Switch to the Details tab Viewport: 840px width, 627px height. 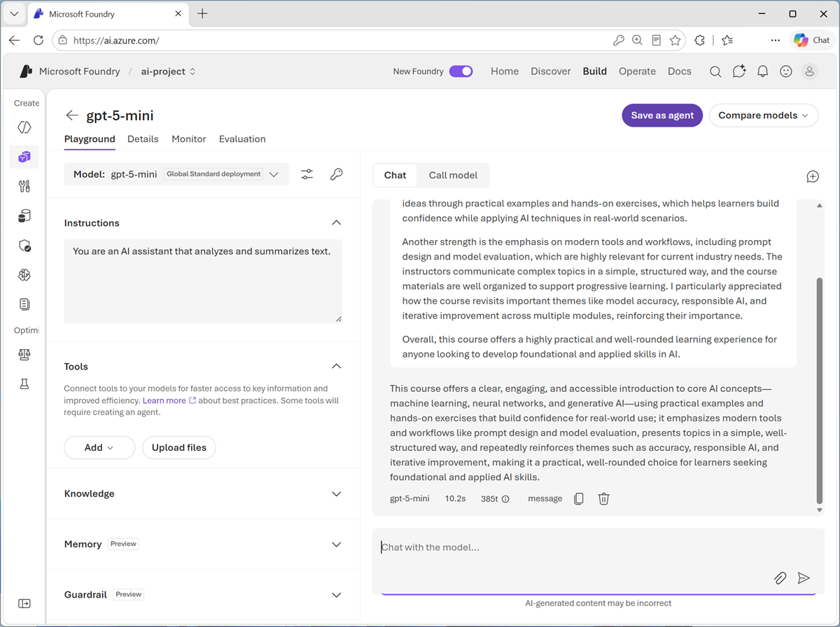tap(143, 139)
